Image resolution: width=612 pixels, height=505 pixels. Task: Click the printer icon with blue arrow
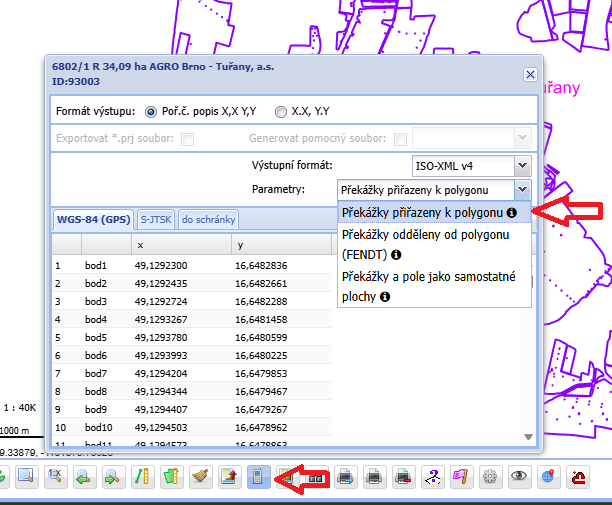[345, 477]
